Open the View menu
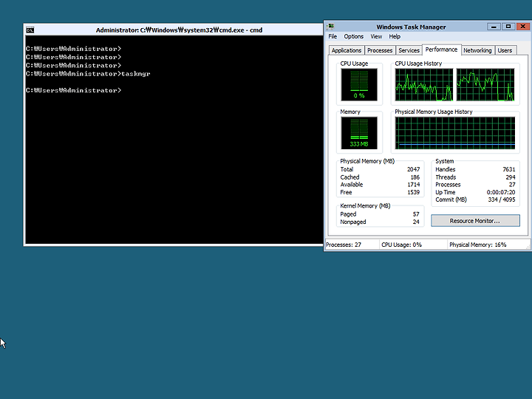532x399 pixels. pyautogui.click(x=376, y=36)
